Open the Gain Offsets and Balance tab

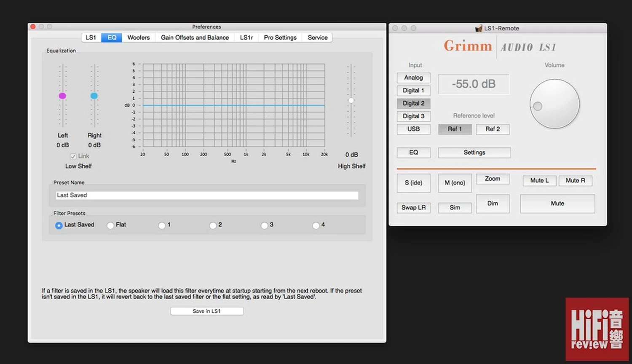pos(195,37)
